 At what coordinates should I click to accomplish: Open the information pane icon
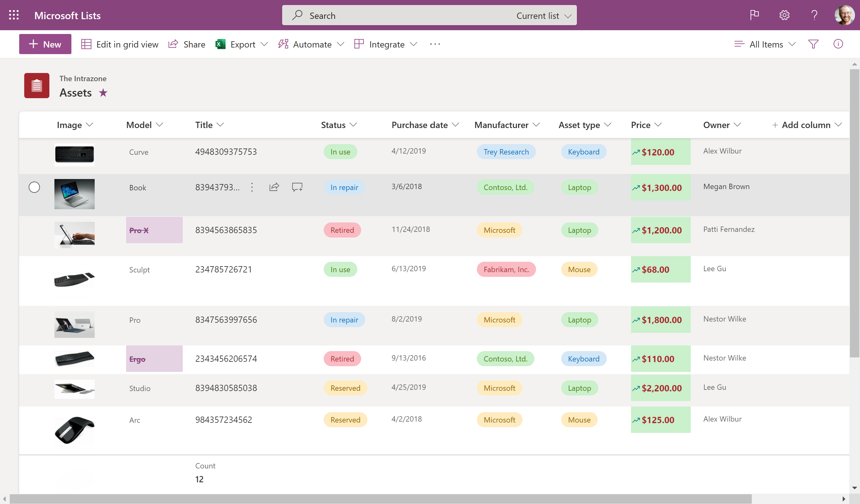pos(839,44)
